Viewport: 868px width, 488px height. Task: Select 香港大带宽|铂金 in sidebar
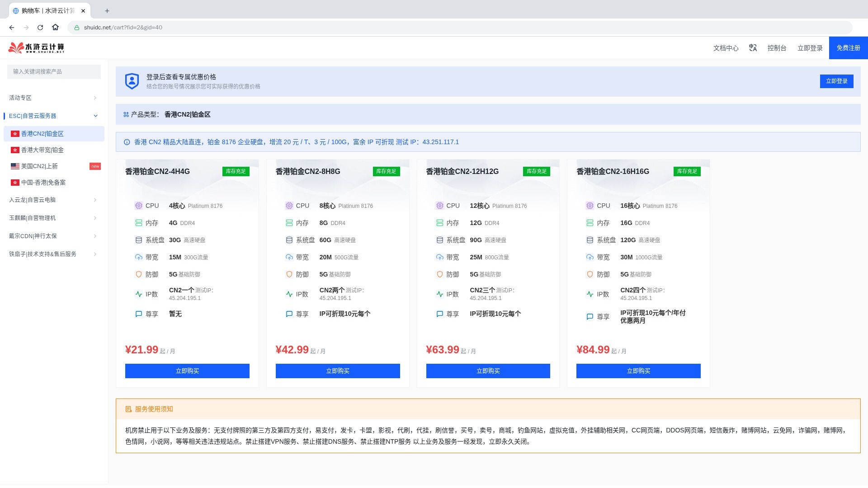pos(54,150)
